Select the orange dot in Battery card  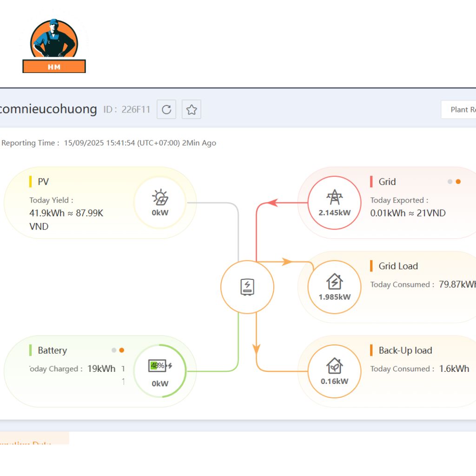point(122,350)
